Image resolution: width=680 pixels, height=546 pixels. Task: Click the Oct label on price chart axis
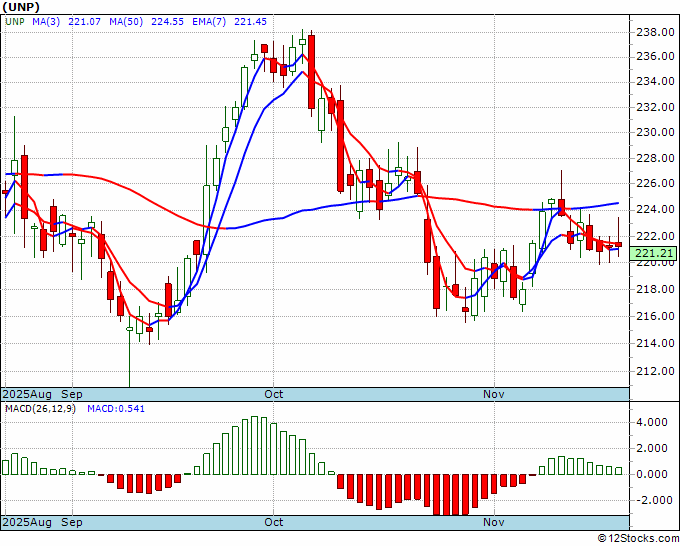(x=274, y=394)
